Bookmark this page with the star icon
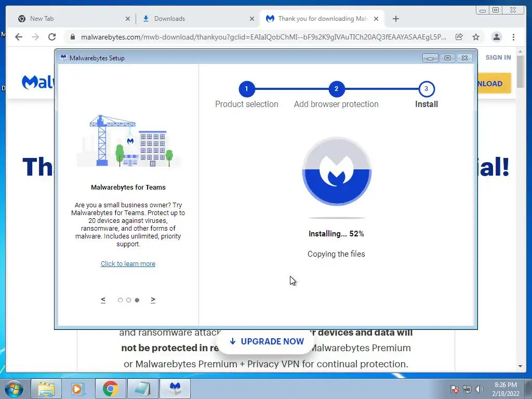 click(x=476, y=37)
